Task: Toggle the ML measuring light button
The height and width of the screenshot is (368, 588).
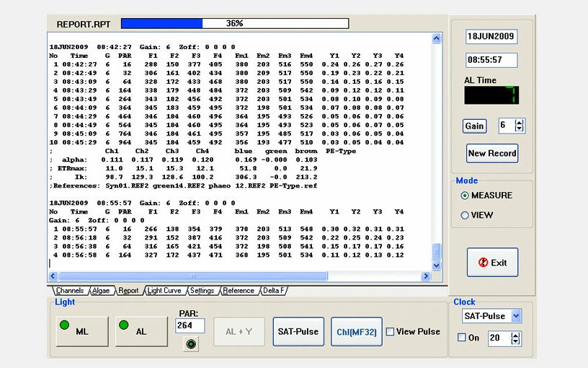Action: (82, 331)
